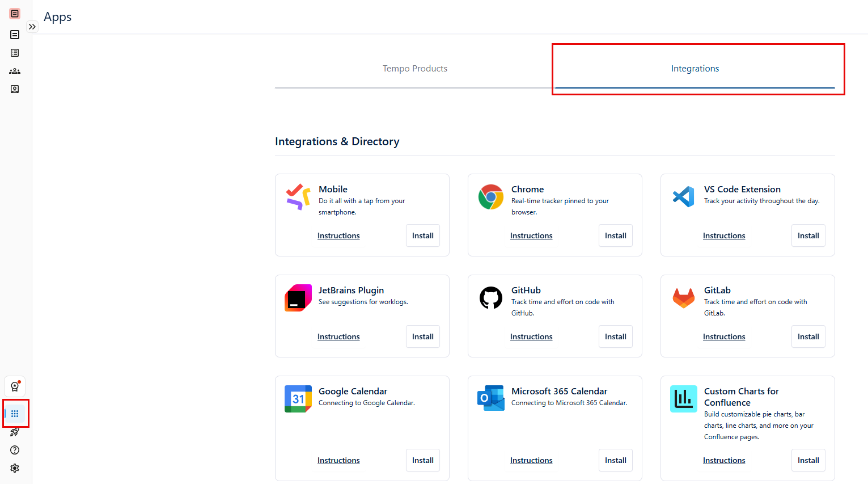The image size is (868, 484).
Task: Install the JetBrains Plugin
Action: pos(422,336)
